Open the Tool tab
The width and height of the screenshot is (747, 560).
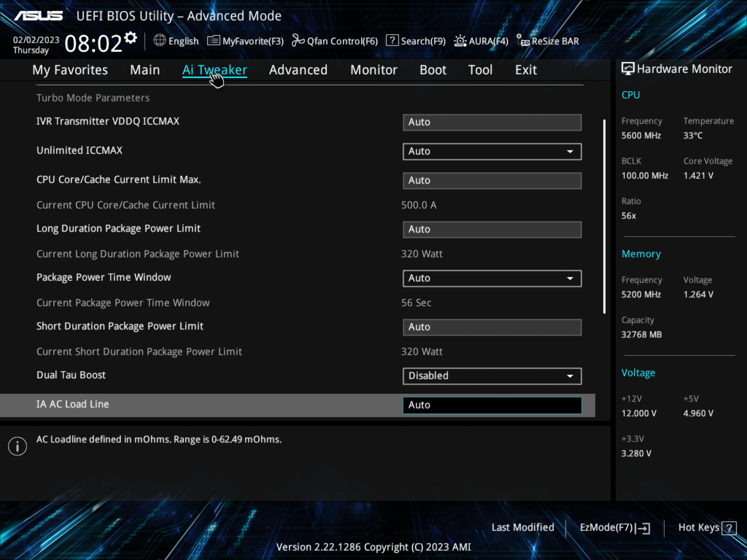[x=480, y=70]
